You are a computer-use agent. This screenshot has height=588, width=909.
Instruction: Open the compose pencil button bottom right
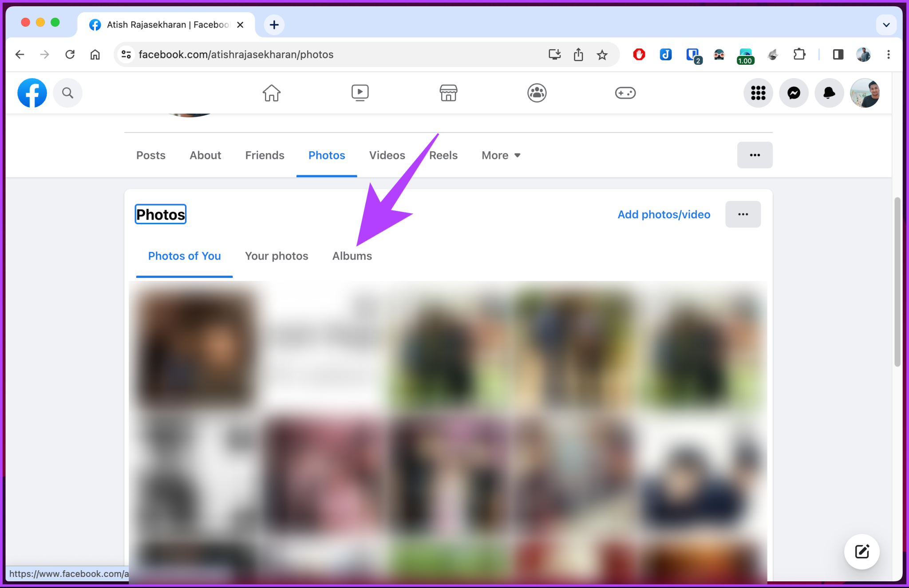(862, 552)
